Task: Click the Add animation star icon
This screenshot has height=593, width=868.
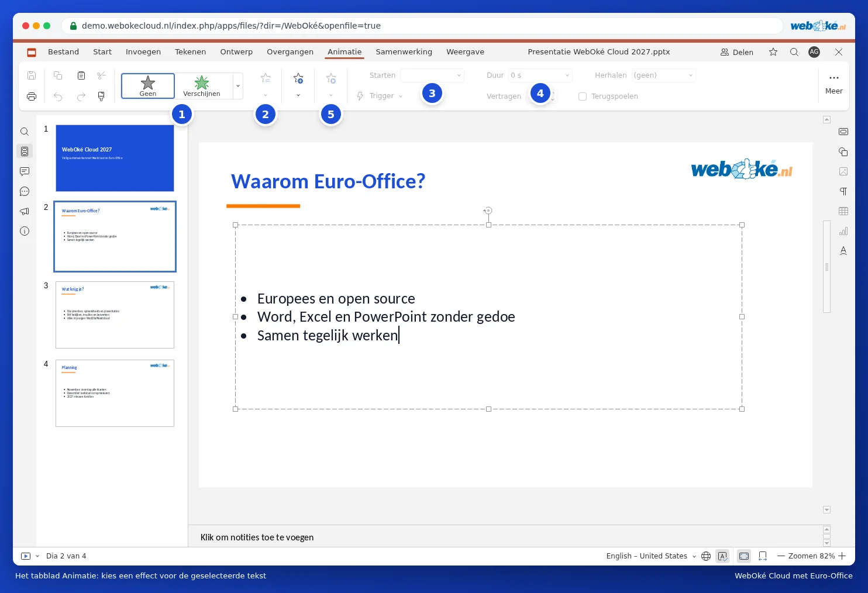Action: pos(298,78)
